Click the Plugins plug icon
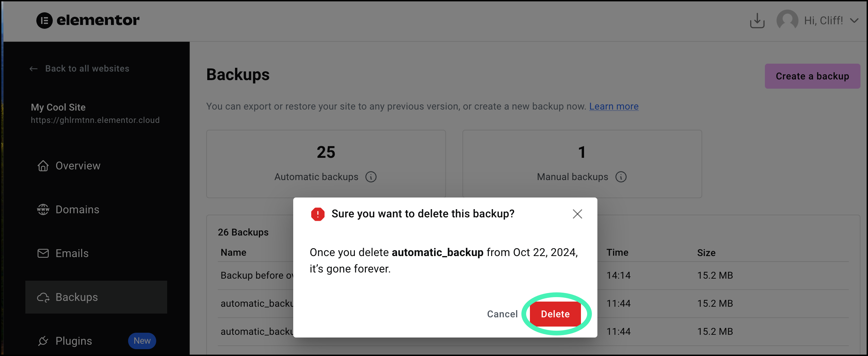Image resolution: width=868 pixels, height=356 pixels. pyautogui.click(x=43, y=341)
